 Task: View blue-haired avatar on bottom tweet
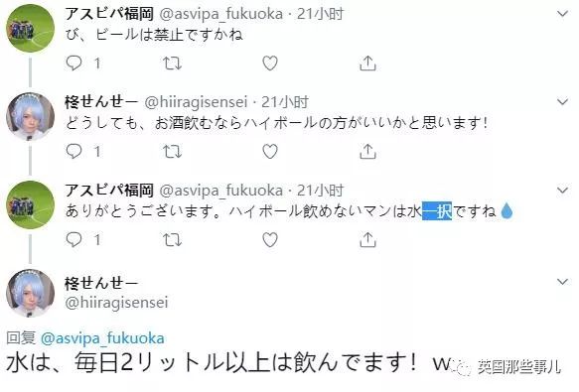30,293
